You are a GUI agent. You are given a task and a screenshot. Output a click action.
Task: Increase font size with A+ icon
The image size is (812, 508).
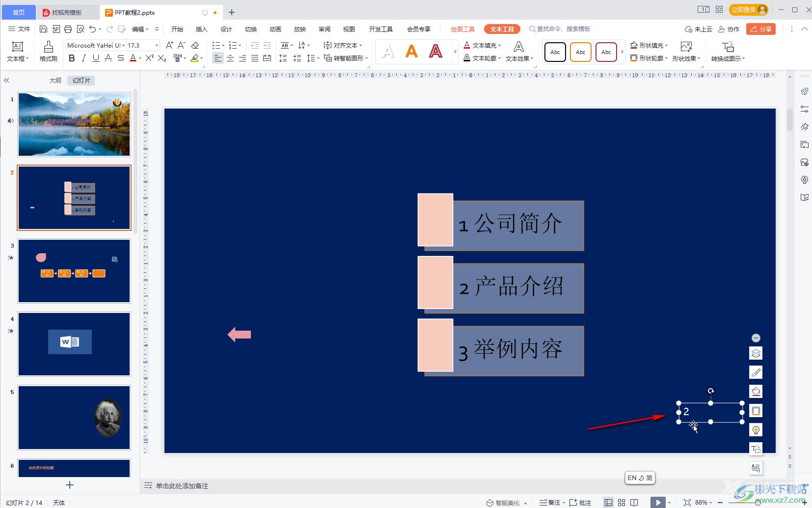(169, 45)
